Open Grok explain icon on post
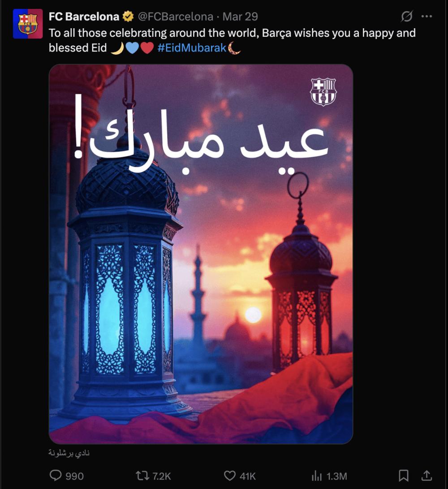The height and width of the screenshot is (489, 448). [406, 16]
